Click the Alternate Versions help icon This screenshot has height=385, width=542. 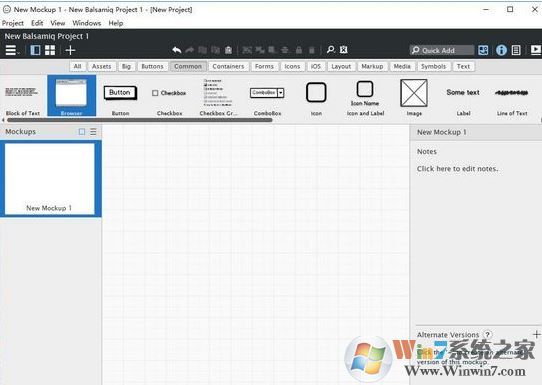487,335
